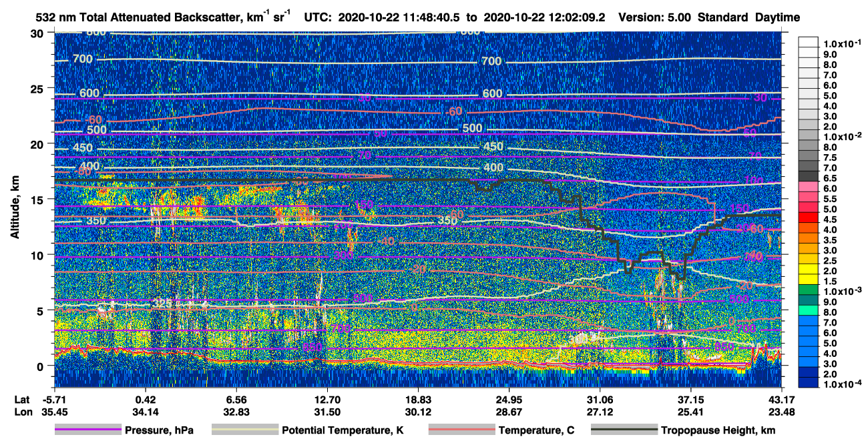Click the longitude value "32.83"
This screenshot has width=868, height=445.
[x=236, y=412]
